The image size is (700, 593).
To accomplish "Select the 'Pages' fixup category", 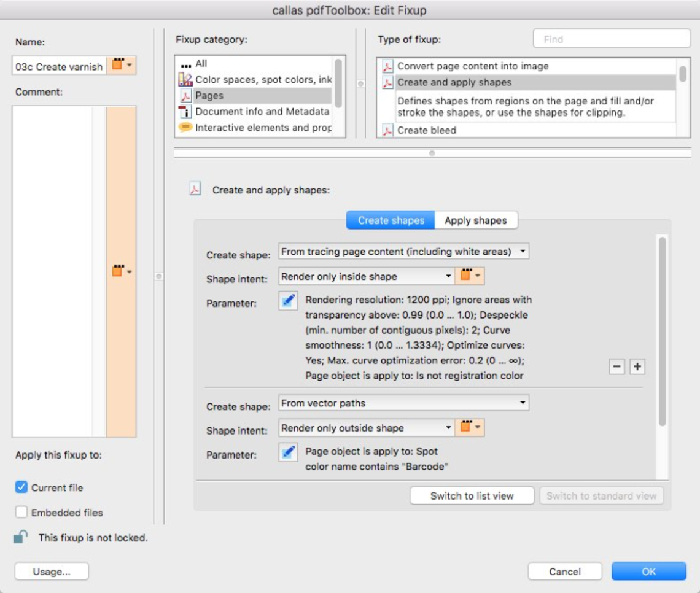I will click(x=254, y=96).
